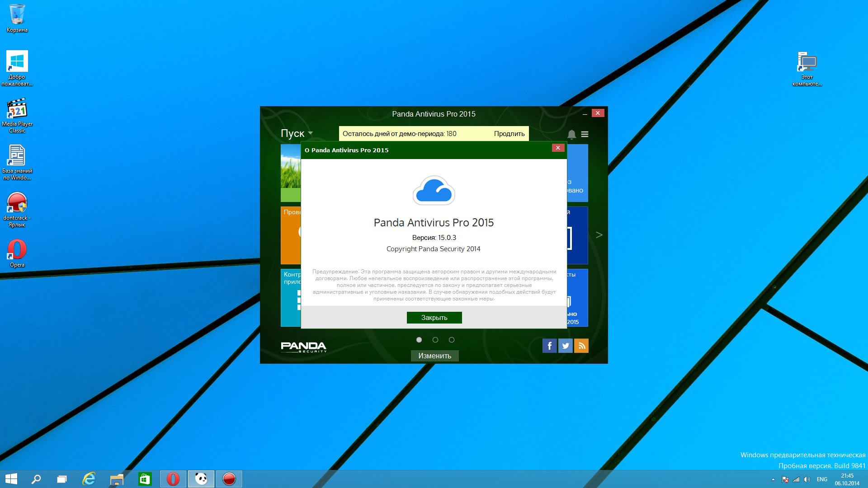Screen dimensions: 868x488
Task: Click Copyright Panda Security 2014 text
Action: pyautogui.click(x=434, y=249)
